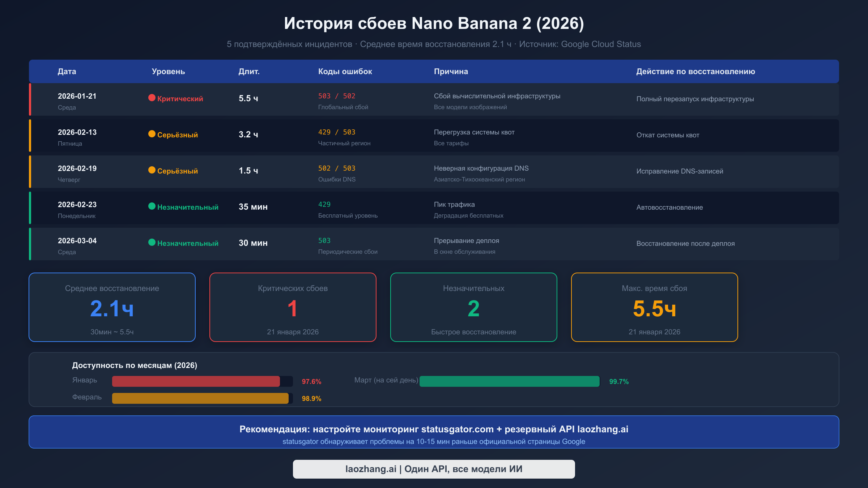
Task: Click the orange dot beside the DNS incident
Action: (x=152, y=170)
